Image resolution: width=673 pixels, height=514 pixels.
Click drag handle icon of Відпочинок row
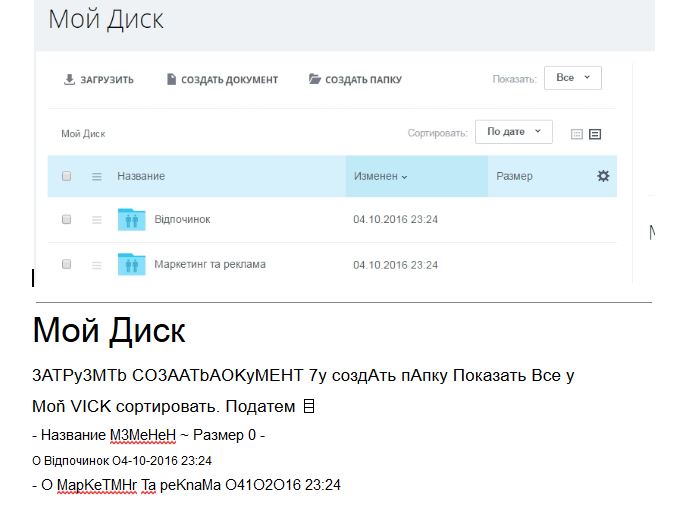pyautogui.click(x=97, y=219)
